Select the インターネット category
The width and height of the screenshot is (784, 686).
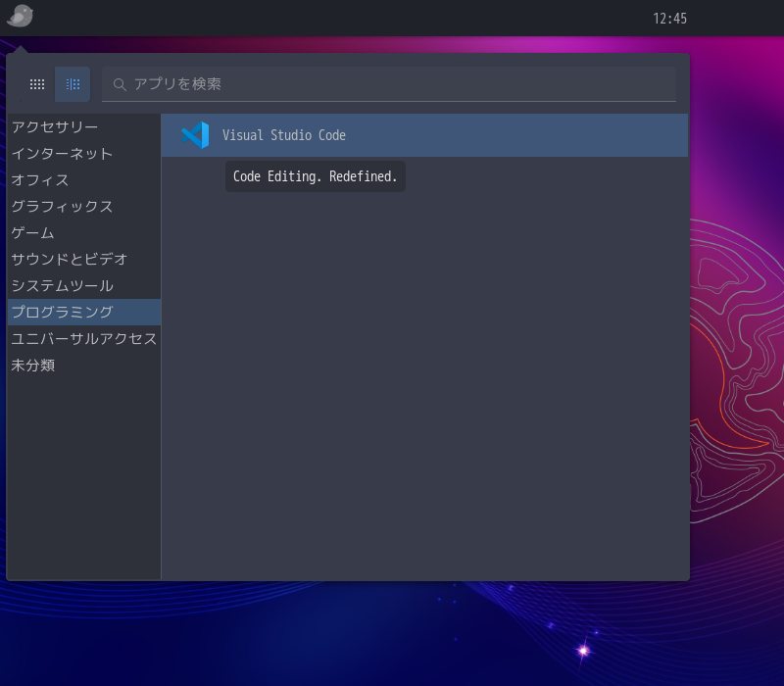[84, 154]
